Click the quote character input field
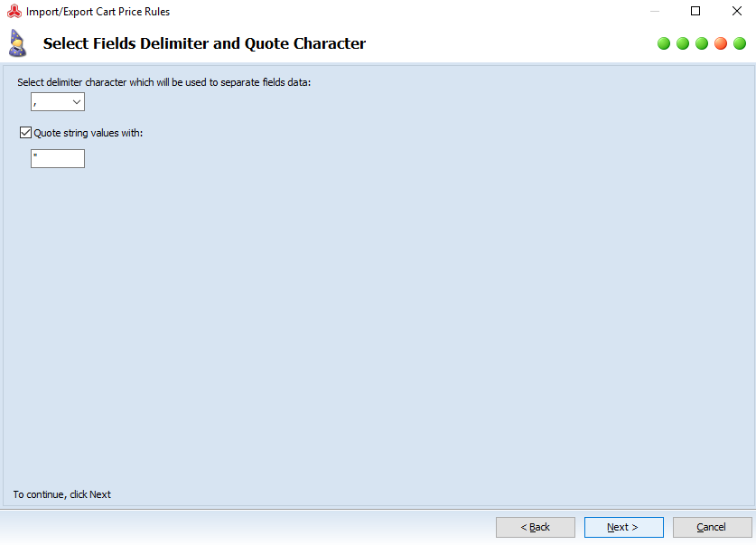The width and height of the screenshot is (756, 545). click(58, 159)
